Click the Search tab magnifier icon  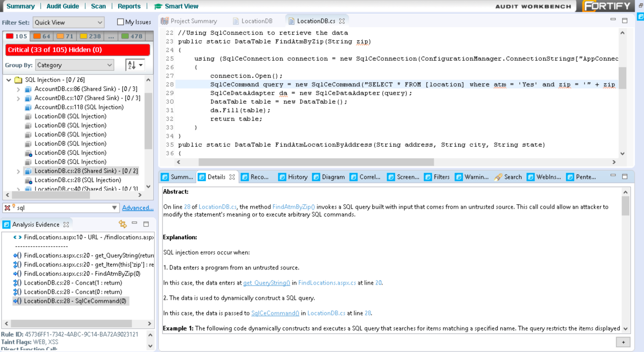(498, 177)
